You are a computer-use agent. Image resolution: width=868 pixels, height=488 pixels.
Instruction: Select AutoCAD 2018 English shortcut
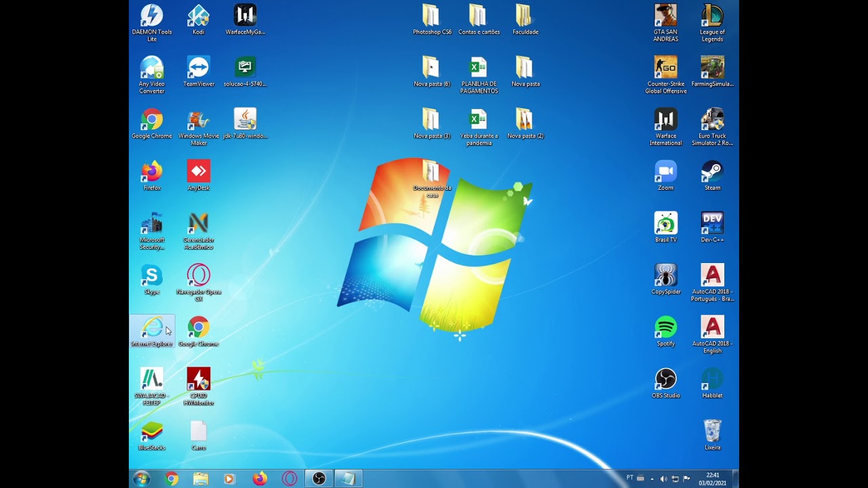coord(712,335)
